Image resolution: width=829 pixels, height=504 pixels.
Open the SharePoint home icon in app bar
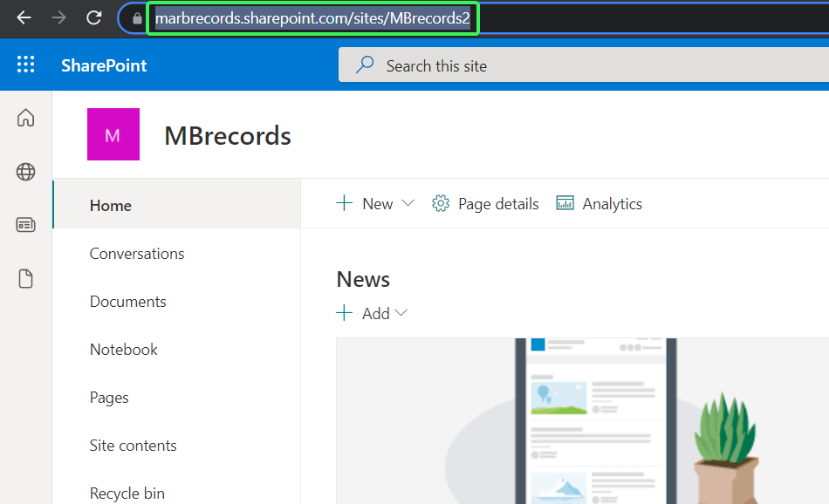25,118
